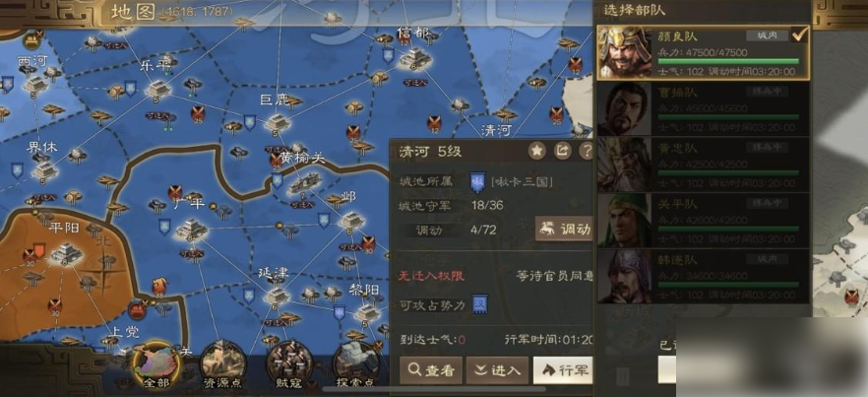868x397 pixels.
Task: Click the 调动 button
Action: tap(564, 229)
